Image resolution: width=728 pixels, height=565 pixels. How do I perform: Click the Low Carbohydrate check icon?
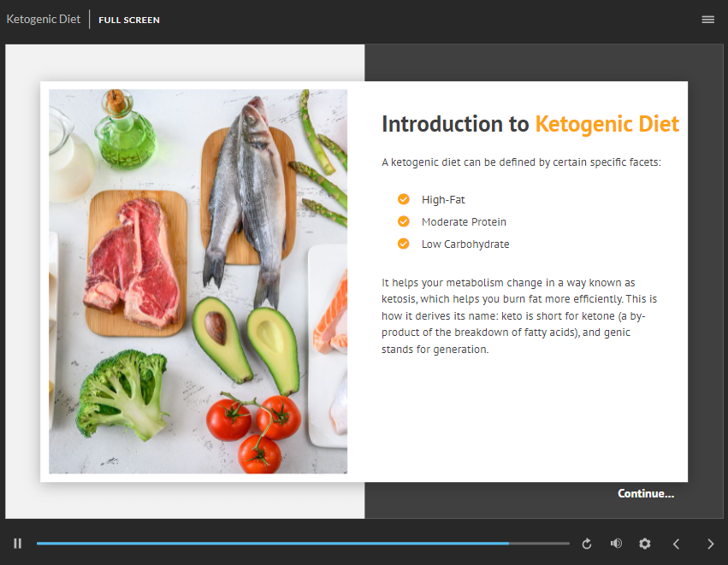[x=404, y=244]
